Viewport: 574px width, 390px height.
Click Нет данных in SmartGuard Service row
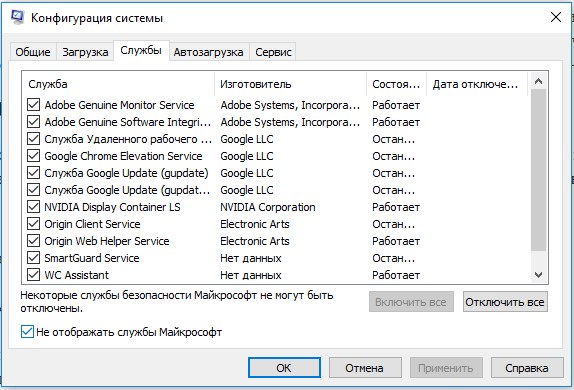coord(251,258)
